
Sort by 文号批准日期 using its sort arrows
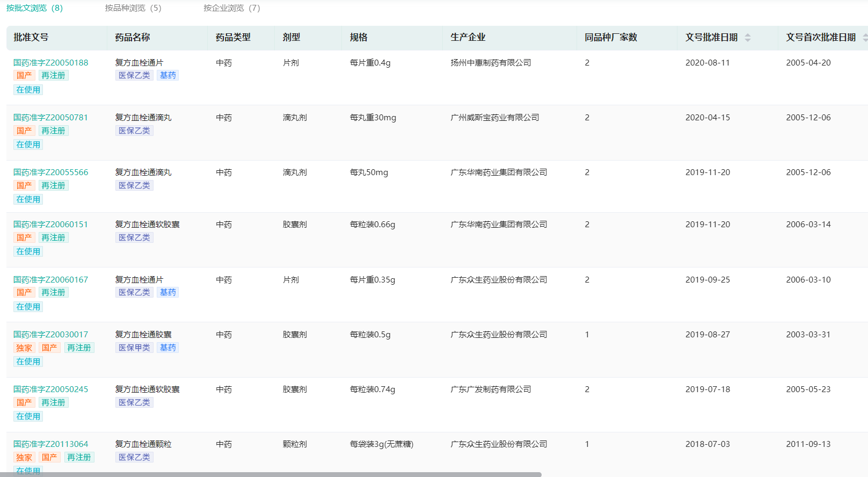coord(748,38)
